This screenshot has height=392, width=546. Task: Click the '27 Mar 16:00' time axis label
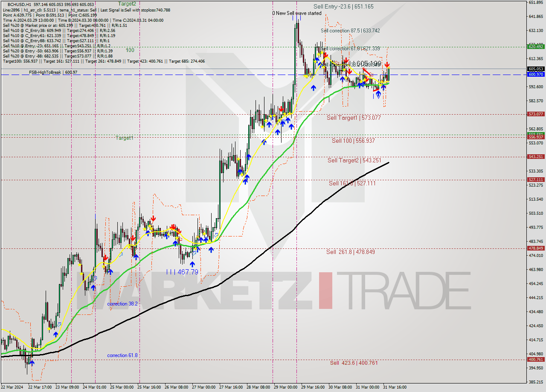(231, 387)
